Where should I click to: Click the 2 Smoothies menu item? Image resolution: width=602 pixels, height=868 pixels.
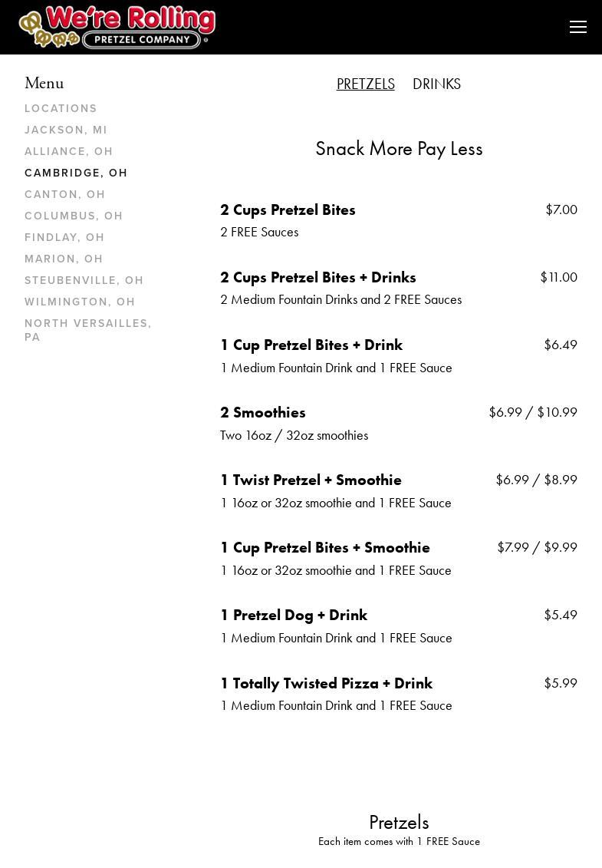(x=263, y=413)
